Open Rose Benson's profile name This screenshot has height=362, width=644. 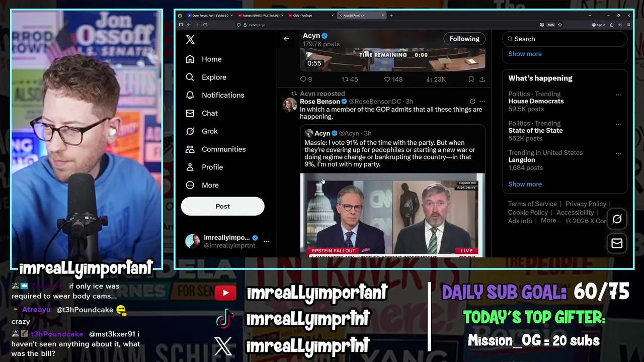pos(320,102)
